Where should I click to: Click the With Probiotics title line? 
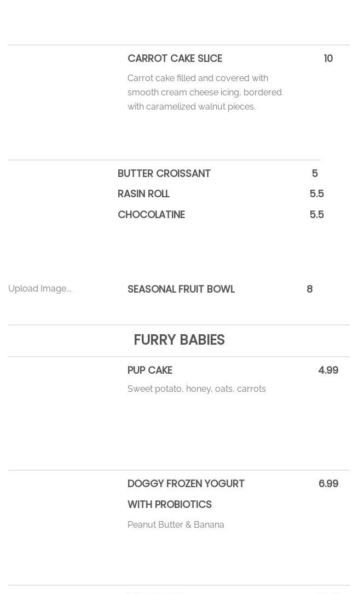click(169, 505)
